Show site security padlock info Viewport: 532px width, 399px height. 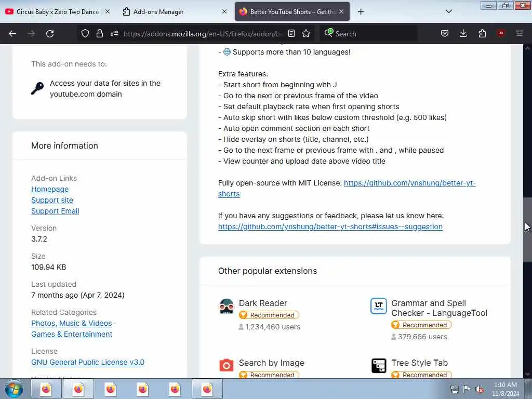tap(99, 33)
